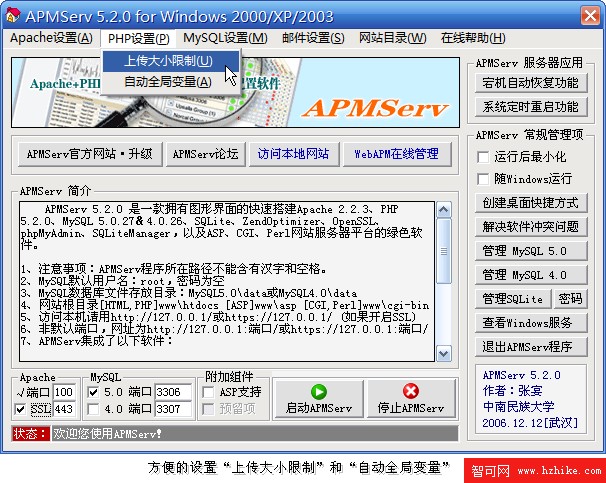The height and width of the screenshot is (483, 606).
Task: Click 宕机自动恢复功能 button
Action: point(531,83)
